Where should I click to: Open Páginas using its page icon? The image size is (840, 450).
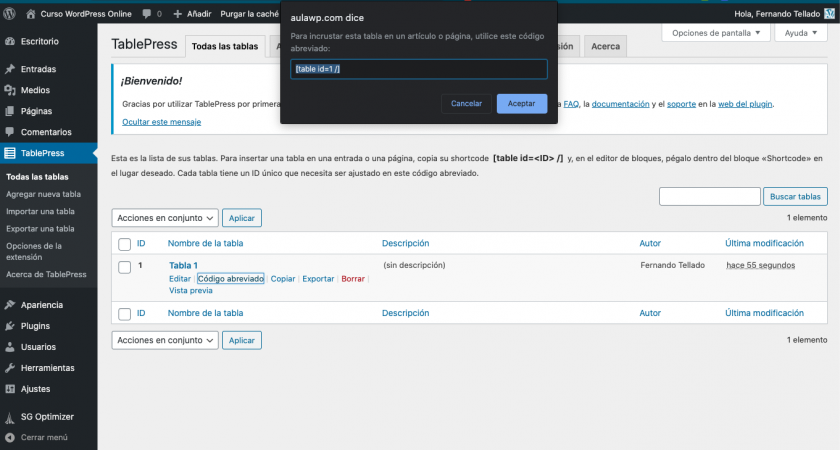(10, 111)
